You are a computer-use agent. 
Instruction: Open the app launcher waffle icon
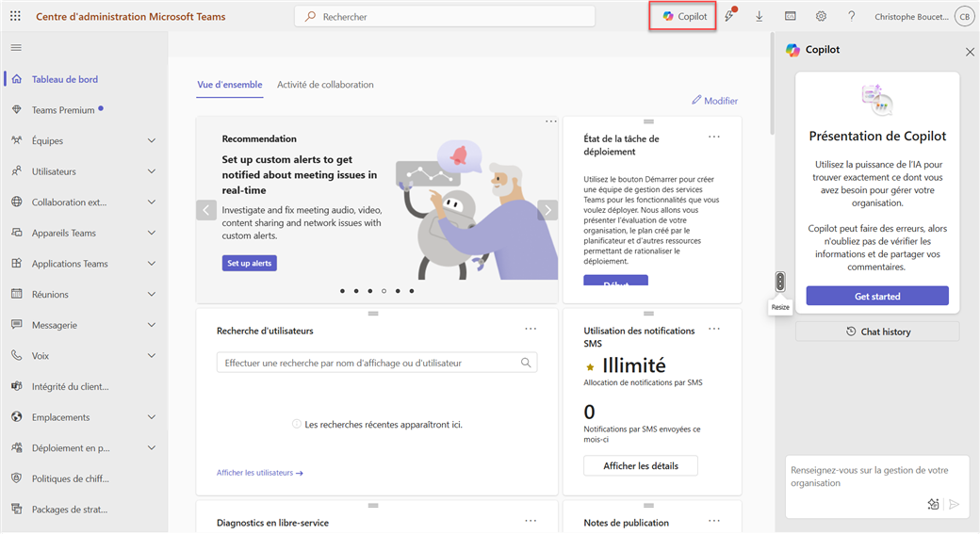click(16, 16)
